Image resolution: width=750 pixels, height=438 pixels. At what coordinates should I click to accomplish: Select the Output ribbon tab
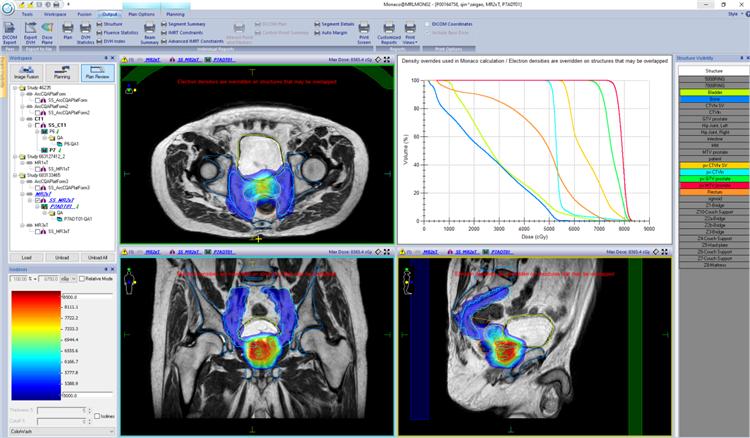110,14
